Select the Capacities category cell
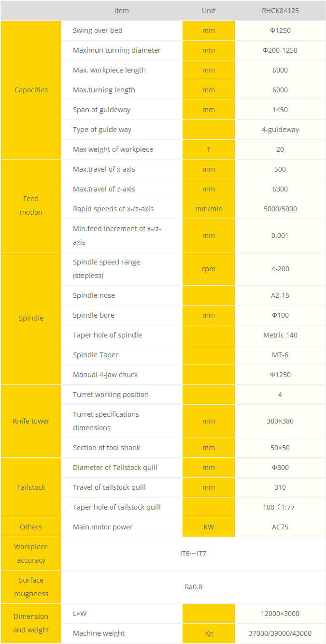This screenshot has height=644, width=326. coord(31,90)
